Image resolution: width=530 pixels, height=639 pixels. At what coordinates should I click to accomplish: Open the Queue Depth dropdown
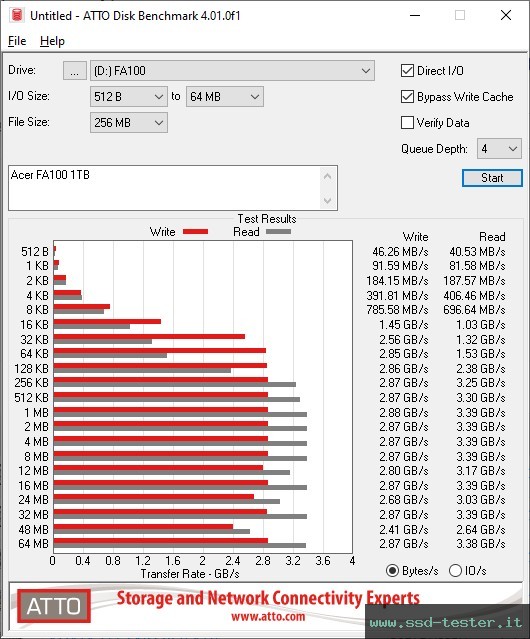[x=499, y=149]
